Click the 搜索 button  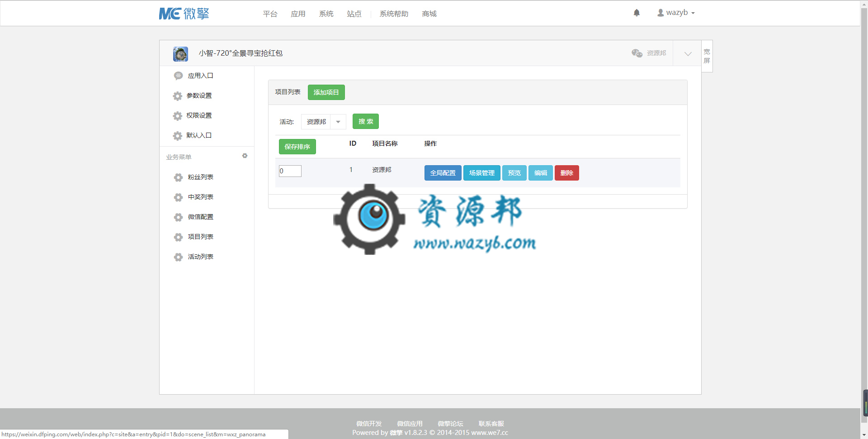(x=366, y=121)
